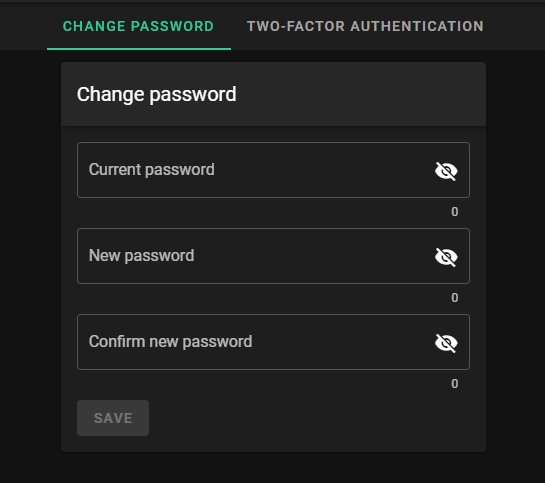Click into the New password field
Image resolution: width=545 pixels, height=483 pixels.
click(x=273, y=256)
